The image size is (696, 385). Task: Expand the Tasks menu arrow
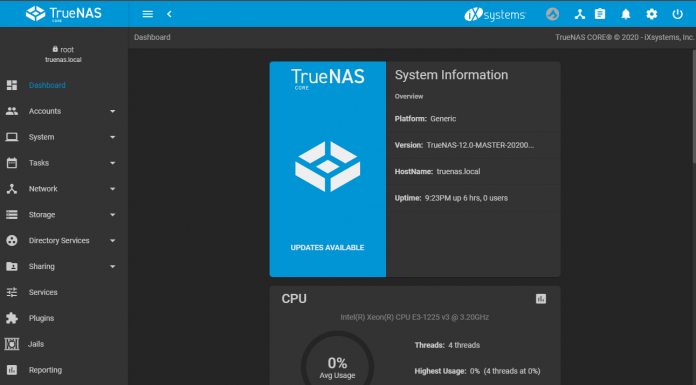[x=113, y=163]
